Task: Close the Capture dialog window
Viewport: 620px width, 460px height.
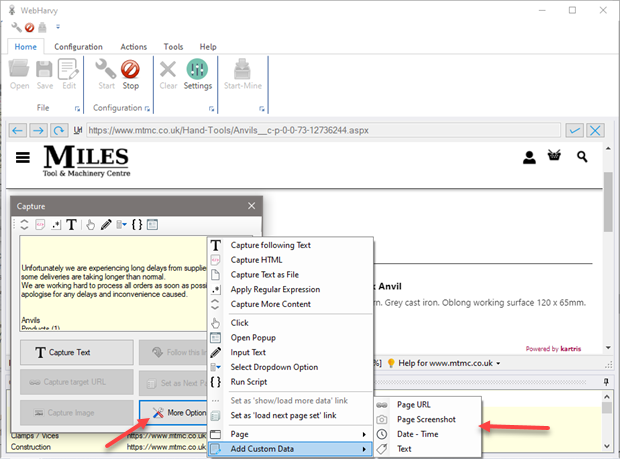Action: (251, 205)
